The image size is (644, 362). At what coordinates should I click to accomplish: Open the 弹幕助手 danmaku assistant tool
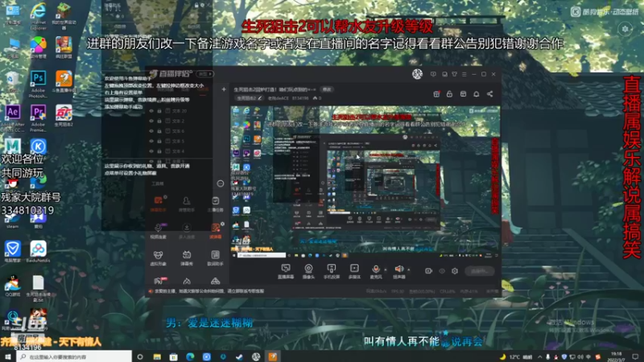coord(158,204)
